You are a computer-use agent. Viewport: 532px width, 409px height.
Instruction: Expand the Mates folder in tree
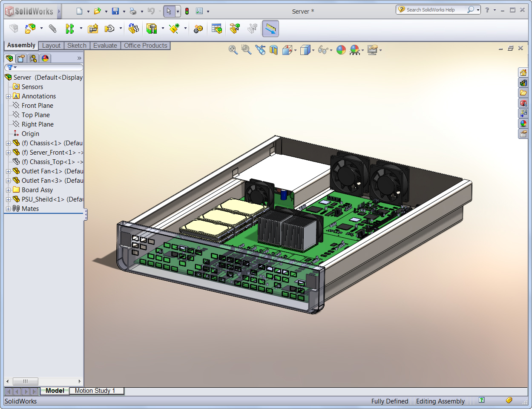click(8, 209)
